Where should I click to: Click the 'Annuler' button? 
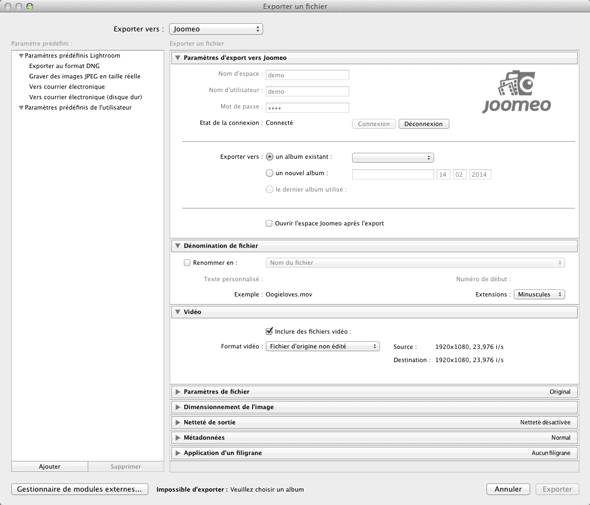click(x=508, y=489)
